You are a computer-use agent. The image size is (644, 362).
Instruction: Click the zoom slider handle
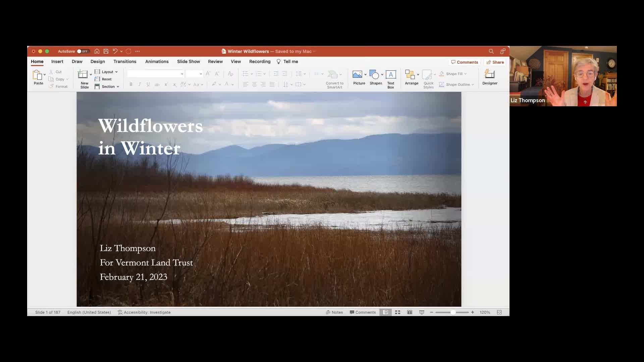453,312
